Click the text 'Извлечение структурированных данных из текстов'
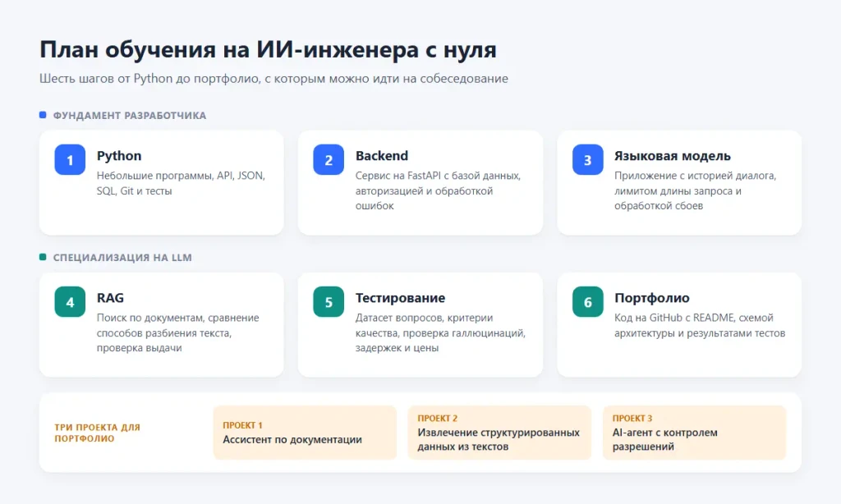841x504 pixels. [499, 439]
